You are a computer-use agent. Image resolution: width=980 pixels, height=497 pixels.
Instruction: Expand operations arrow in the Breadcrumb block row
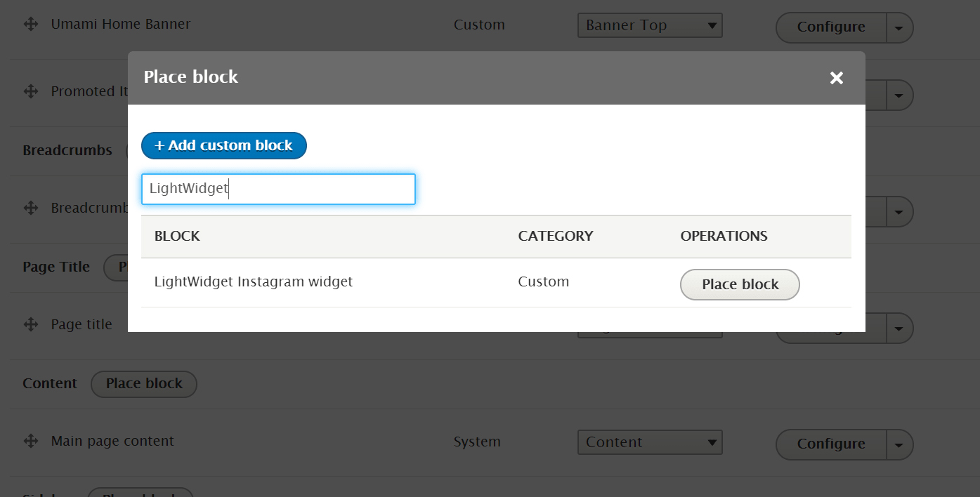tap(901, 211)
